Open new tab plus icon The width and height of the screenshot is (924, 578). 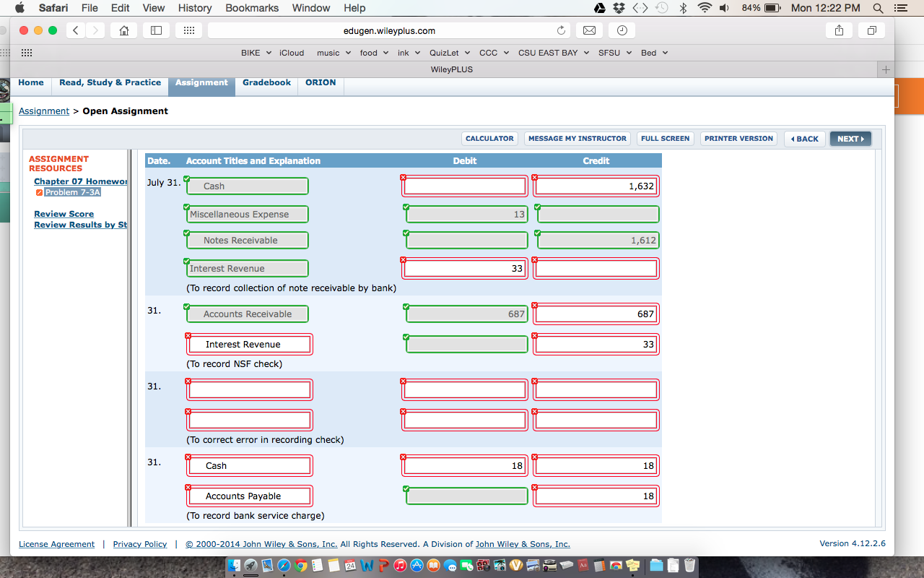[886, 69]
